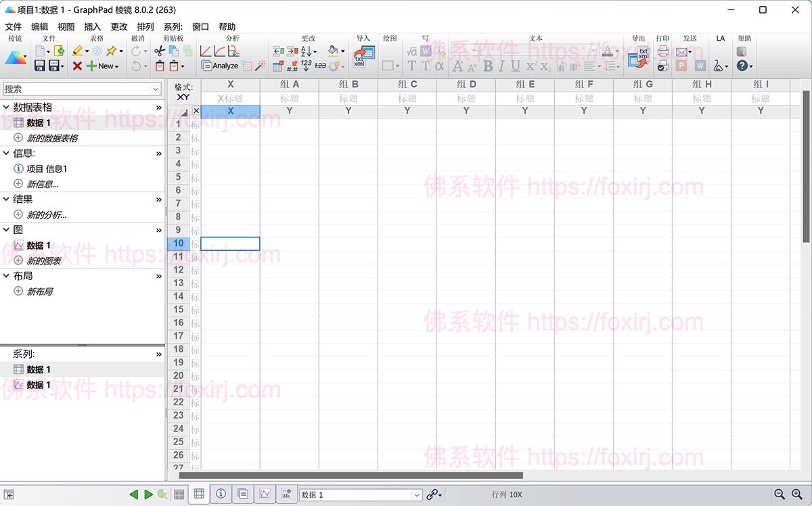Click the print icon in toolbar

coord(662,51)
